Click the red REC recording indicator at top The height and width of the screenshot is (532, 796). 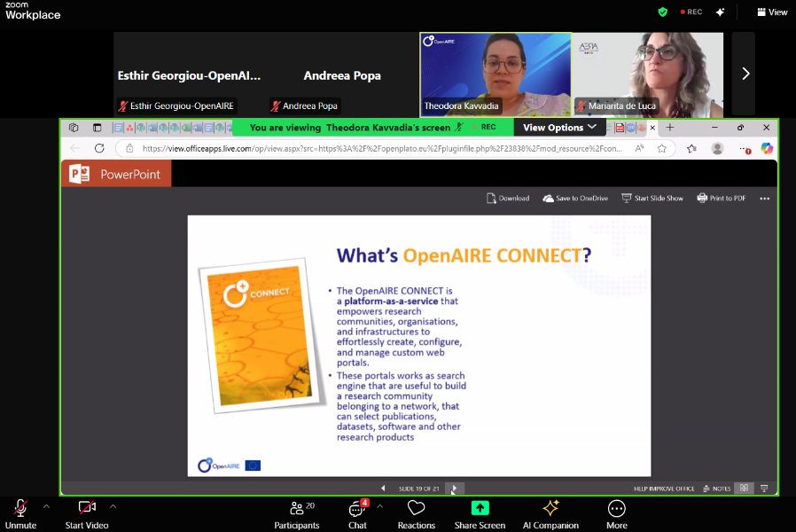[691, 12]
